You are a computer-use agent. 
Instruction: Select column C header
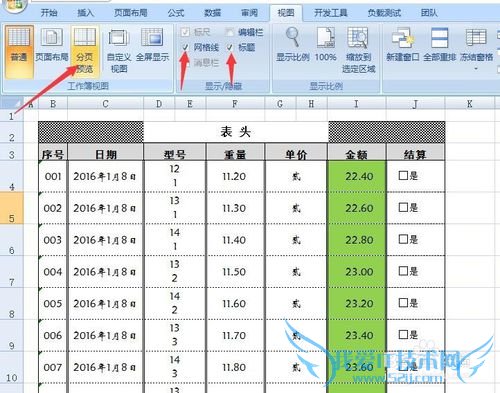tap(105, 104)
